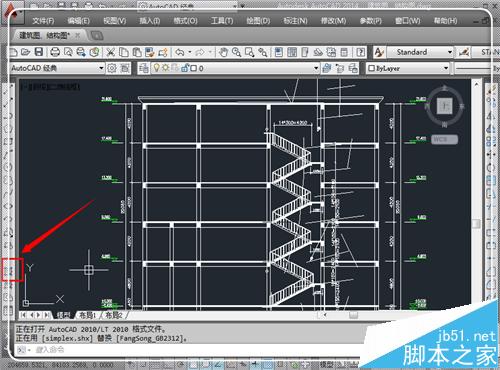The image size is (500, 370).
Task: Click layer 0 color square in layer list
Action: tap(193, 68)
